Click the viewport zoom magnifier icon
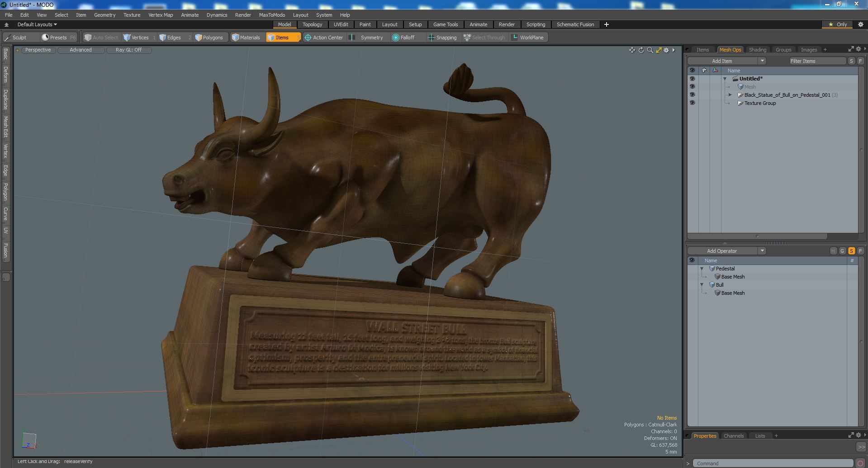The height and width of the screenshot is (468, 868). 650,50
